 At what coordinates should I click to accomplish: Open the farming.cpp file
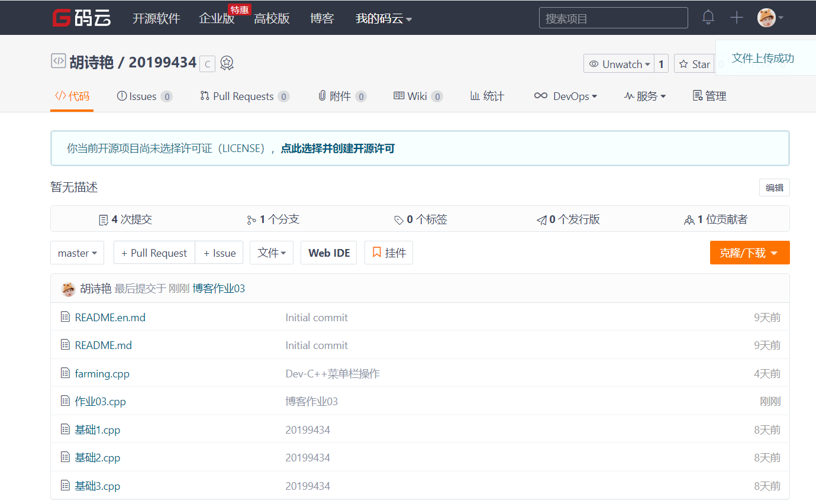102,373
